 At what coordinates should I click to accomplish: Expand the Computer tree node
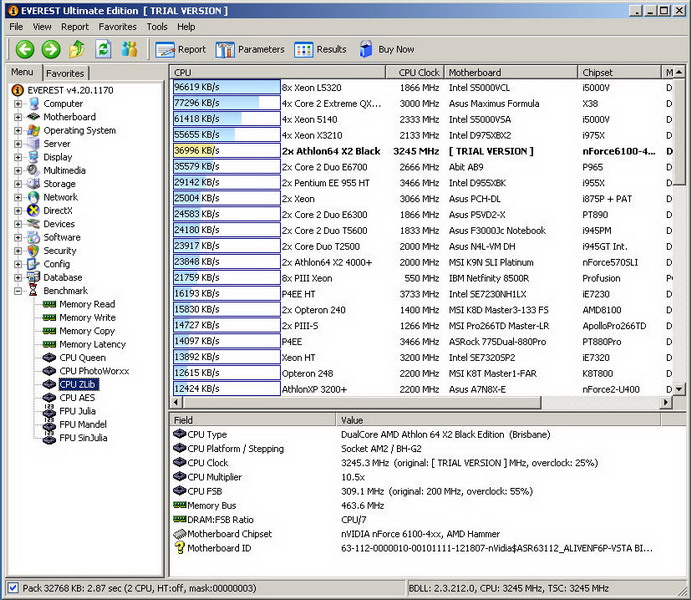point(19,104)
